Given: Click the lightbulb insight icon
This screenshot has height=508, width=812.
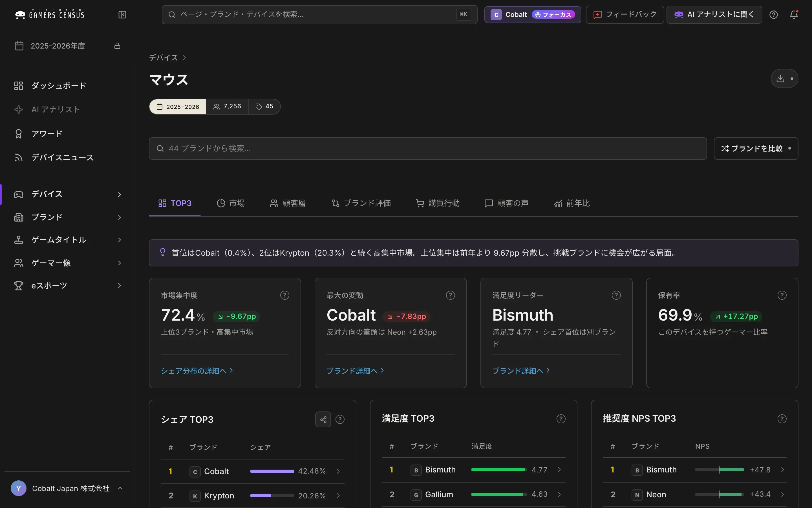Looking at the screenshot, I should [x=163, y=252].
